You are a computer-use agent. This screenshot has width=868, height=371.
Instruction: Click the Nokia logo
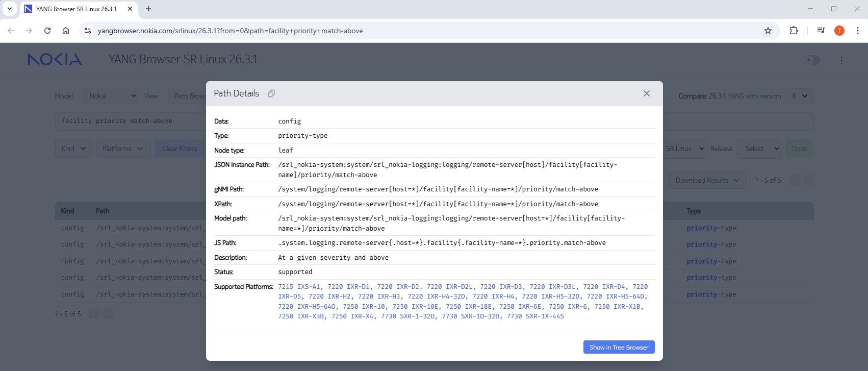(x=55, y=59)
